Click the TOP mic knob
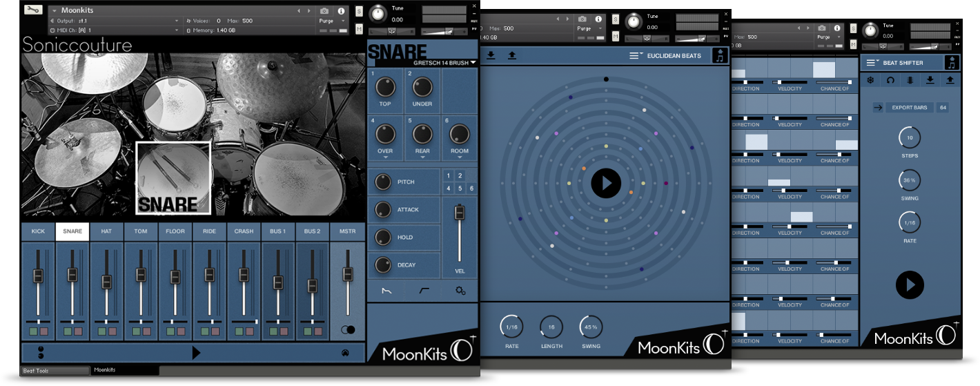The image size is (980, 386). (384, 87)
